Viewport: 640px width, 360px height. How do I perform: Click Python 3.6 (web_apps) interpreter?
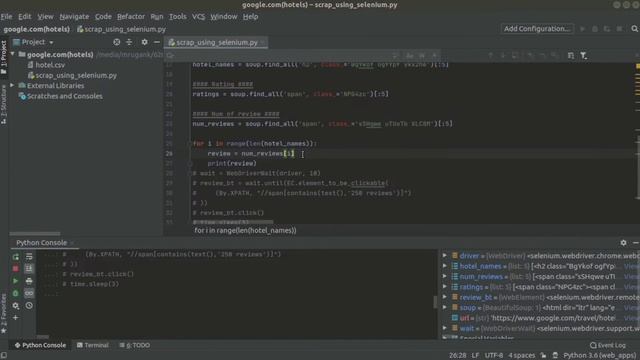pos(600,356)
